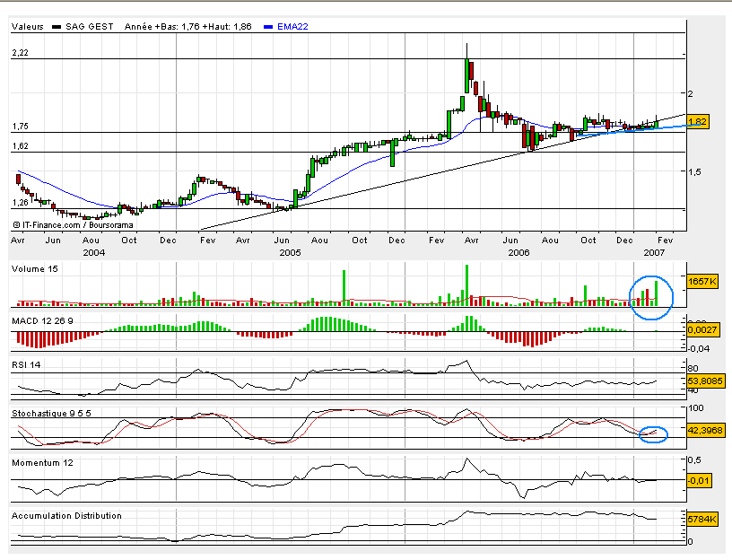Click the stochastic value tag 42,3968
This screenshot has height=560, width=732.
pyautogui.click(x=703, y=431)
